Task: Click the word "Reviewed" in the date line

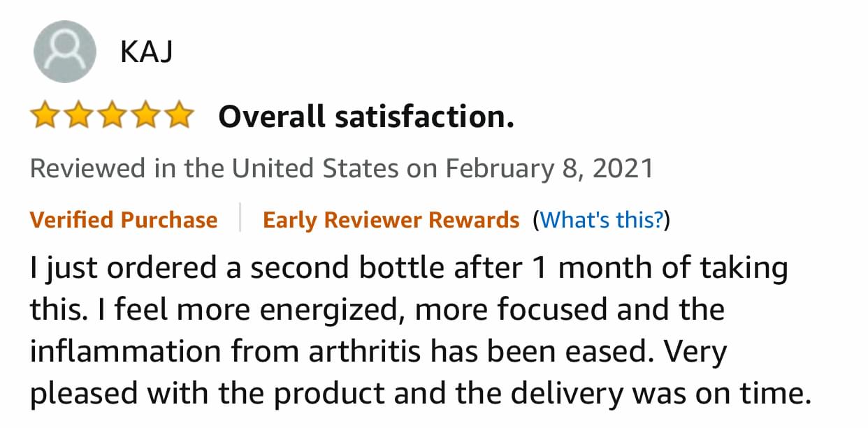Action: click(x=88, y=169)
